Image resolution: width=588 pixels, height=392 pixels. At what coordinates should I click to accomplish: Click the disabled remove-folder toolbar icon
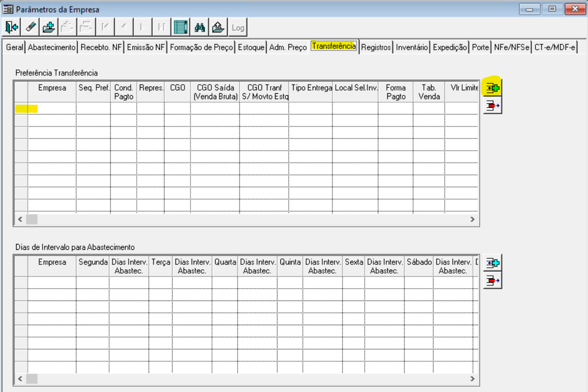pos(87,27)
